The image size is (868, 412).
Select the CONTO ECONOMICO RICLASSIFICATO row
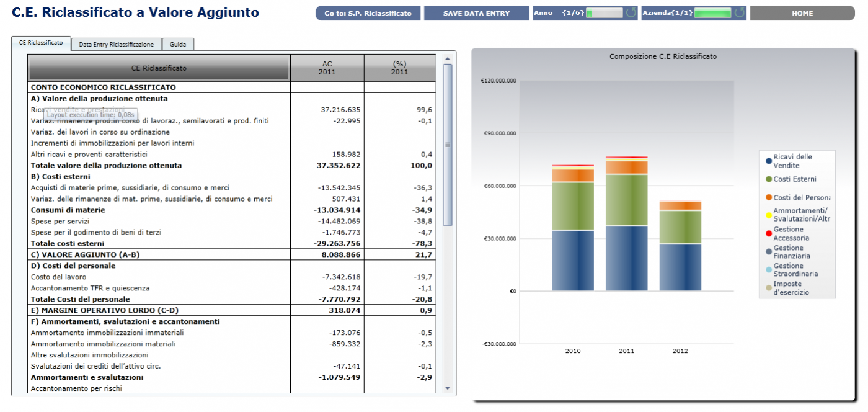(232, 87)
